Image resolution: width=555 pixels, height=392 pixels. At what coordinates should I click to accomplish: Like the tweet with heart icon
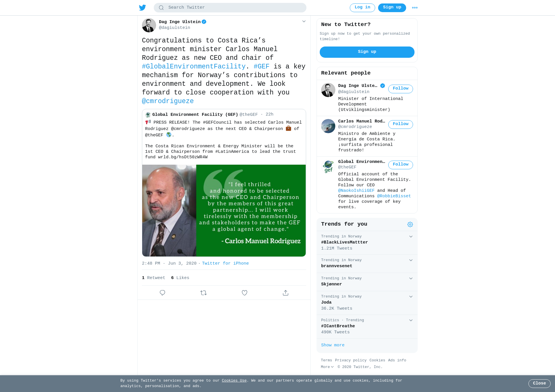[x=245, y=293]
